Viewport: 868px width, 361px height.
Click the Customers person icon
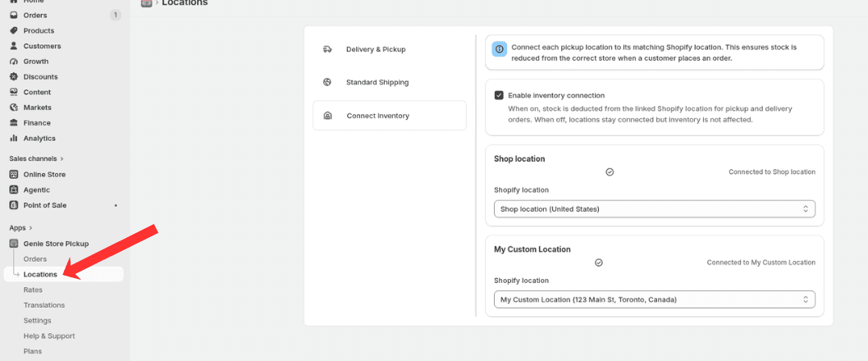point(14,46)
